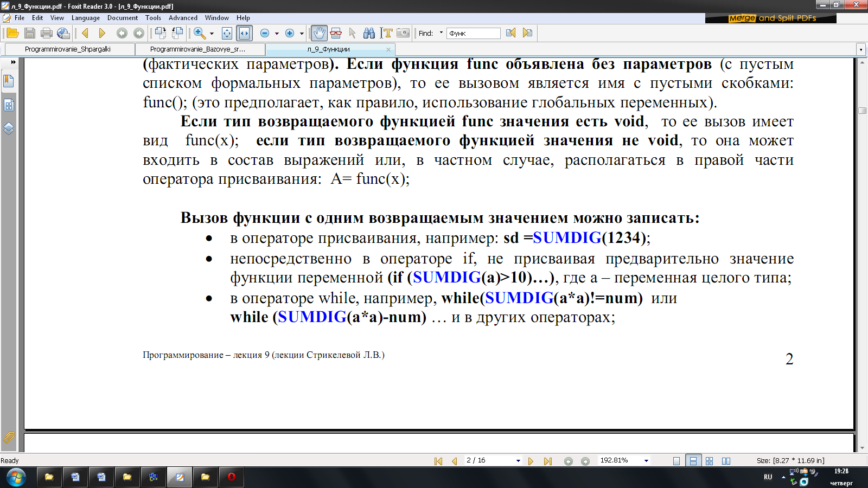Click the Find text field
Viewport: 868px width, 488px height.
474,33
